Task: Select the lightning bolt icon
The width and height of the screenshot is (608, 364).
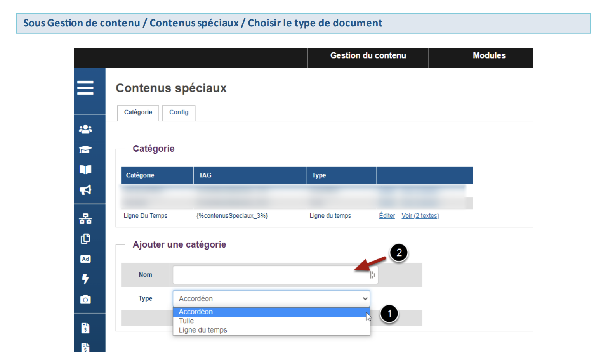Action: 85,279
